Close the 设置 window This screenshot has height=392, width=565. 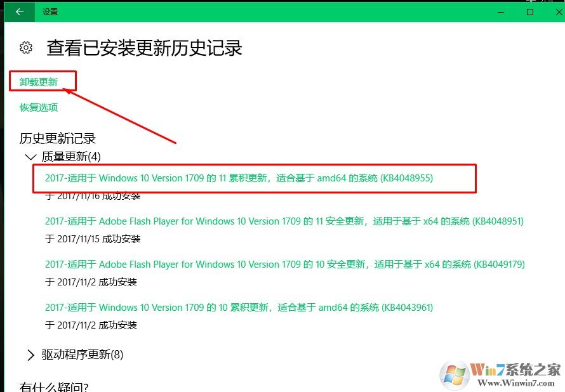click(559, 12)
